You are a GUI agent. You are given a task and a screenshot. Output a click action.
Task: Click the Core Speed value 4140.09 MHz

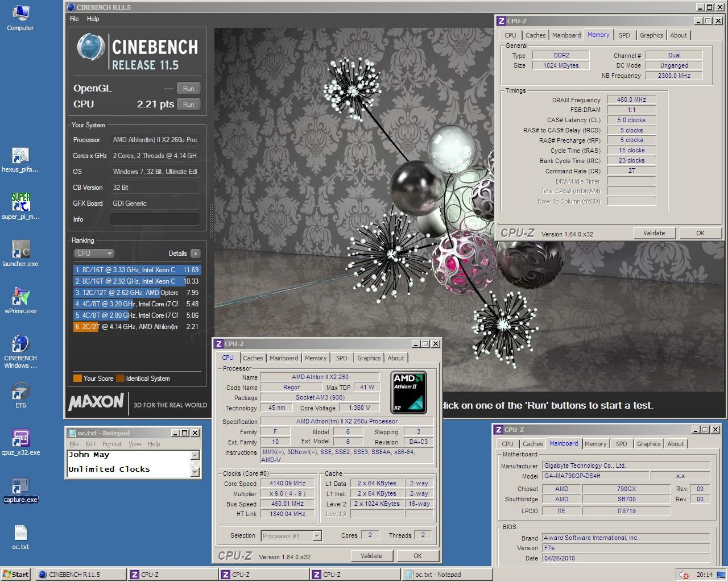point(287,484)
